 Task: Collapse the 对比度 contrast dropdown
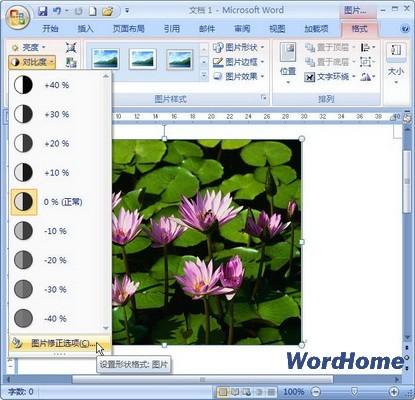pos(32,62)
